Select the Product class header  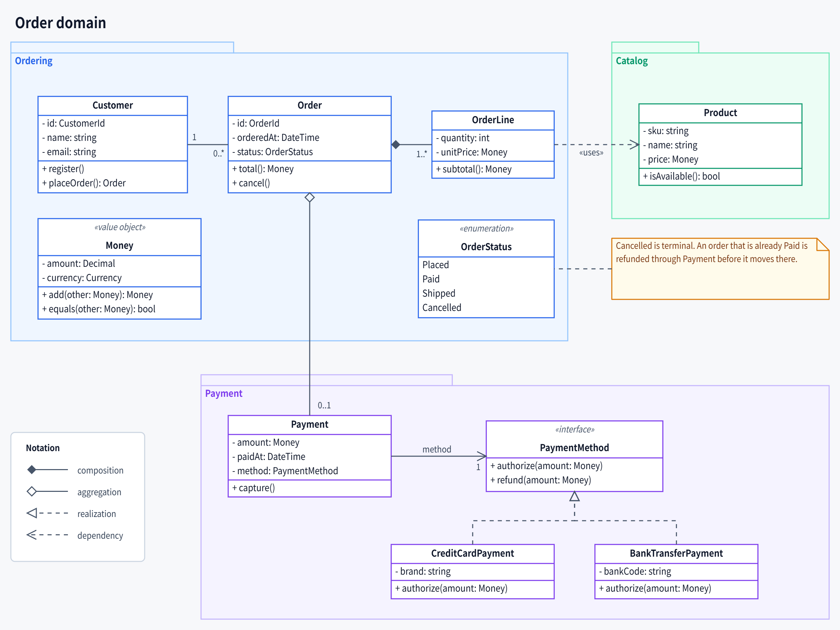720,113
